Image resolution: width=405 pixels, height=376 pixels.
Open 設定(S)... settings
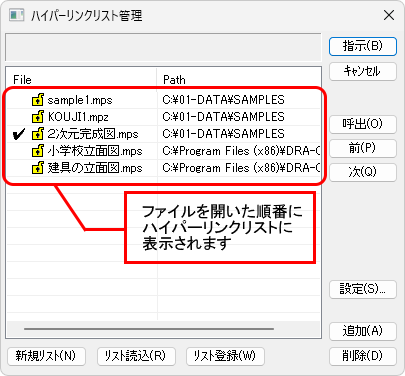[363, 289]
